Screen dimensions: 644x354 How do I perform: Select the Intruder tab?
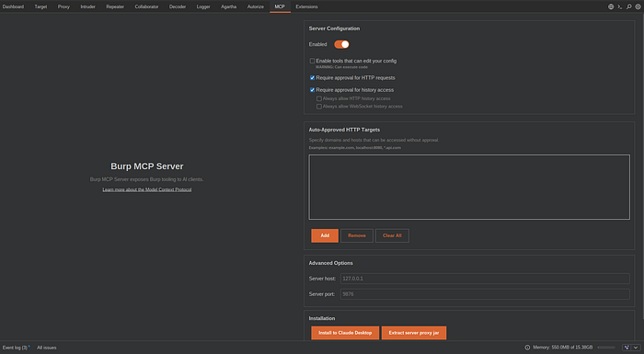(88, 6)
